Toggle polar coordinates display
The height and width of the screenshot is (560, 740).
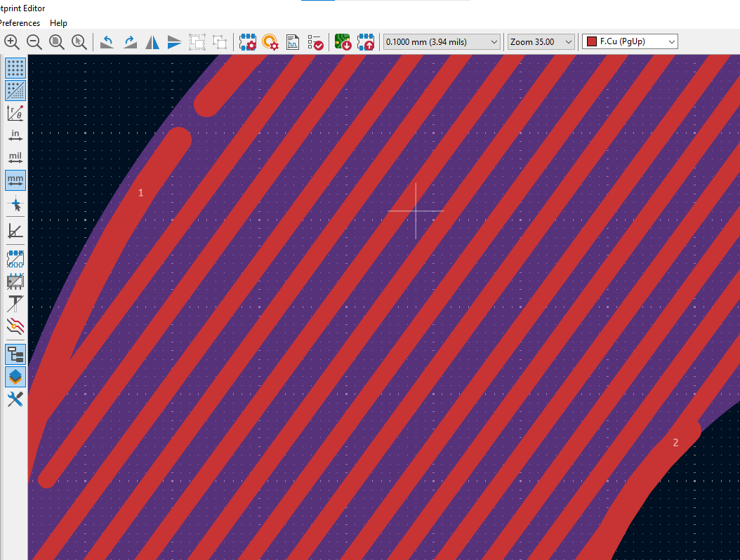pos(15,113)
